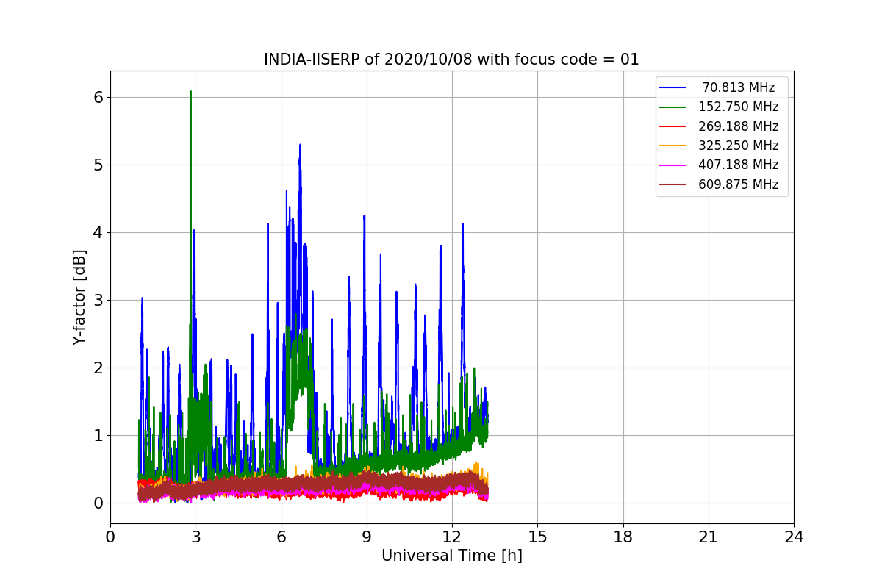
Task: Click the red line swatch in legend
Action: pos(673,126)
